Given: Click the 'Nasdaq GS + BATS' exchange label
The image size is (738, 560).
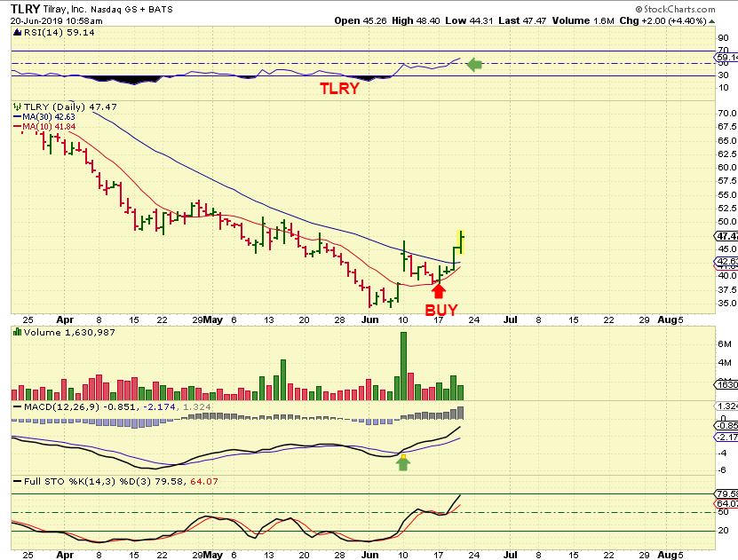Looking at the screenshot, I should (x=131, y=10).
